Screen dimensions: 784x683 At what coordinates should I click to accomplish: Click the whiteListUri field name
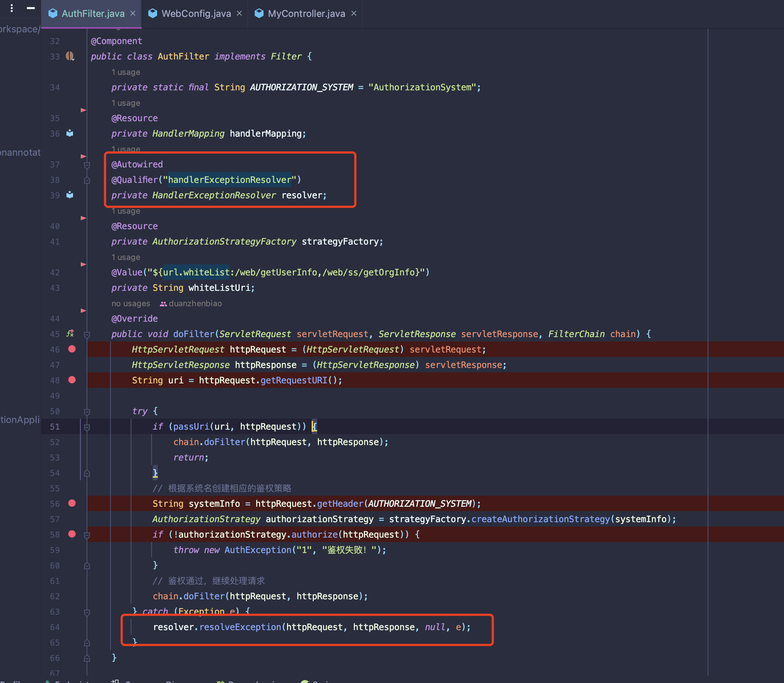219,288
